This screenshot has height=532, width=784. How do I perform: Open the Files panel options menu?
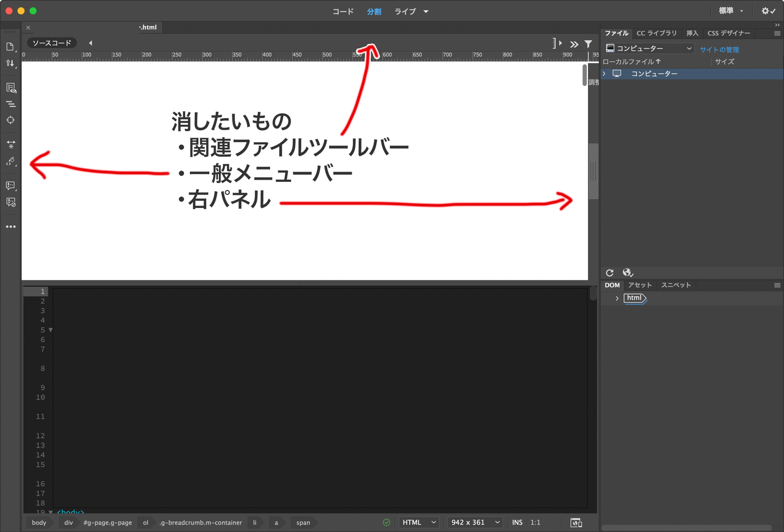[x=777, y=33]
